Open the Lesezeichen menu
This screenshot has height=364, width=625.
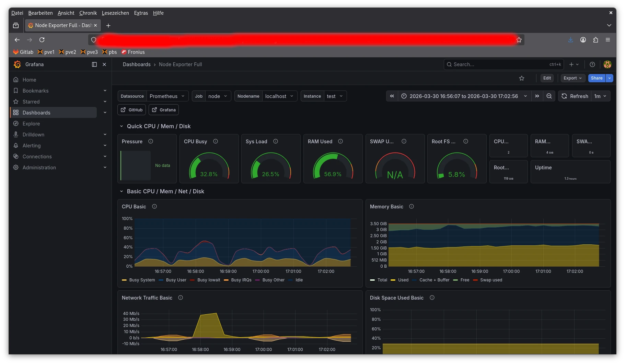coord(115,13)
